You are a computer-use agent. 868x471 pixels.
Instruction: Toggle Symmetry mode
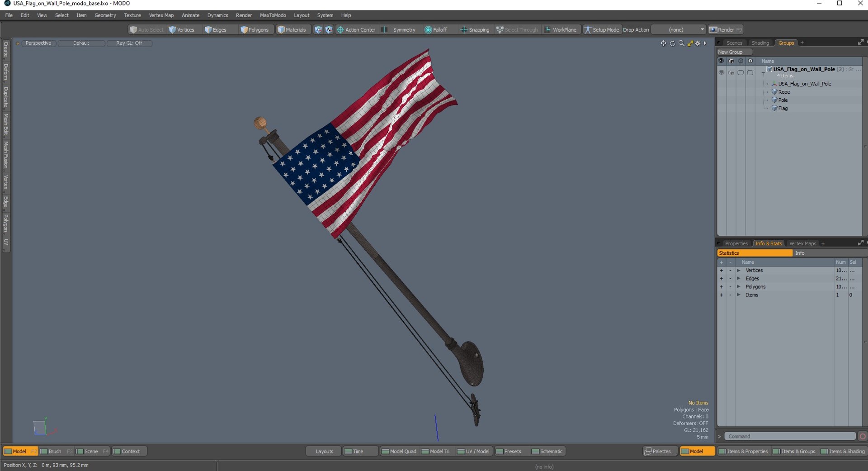(x=400, y=30)
